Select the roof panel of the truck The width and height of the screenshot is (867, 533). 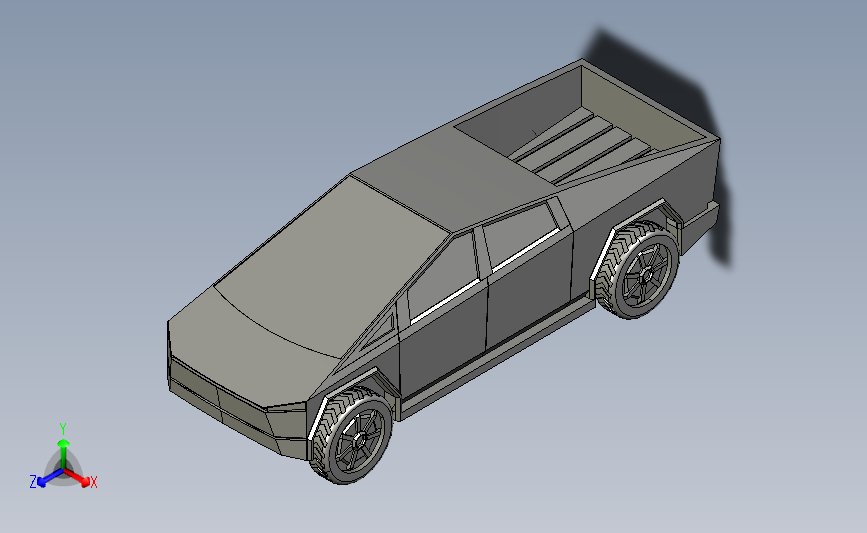(x=451, y=182)
